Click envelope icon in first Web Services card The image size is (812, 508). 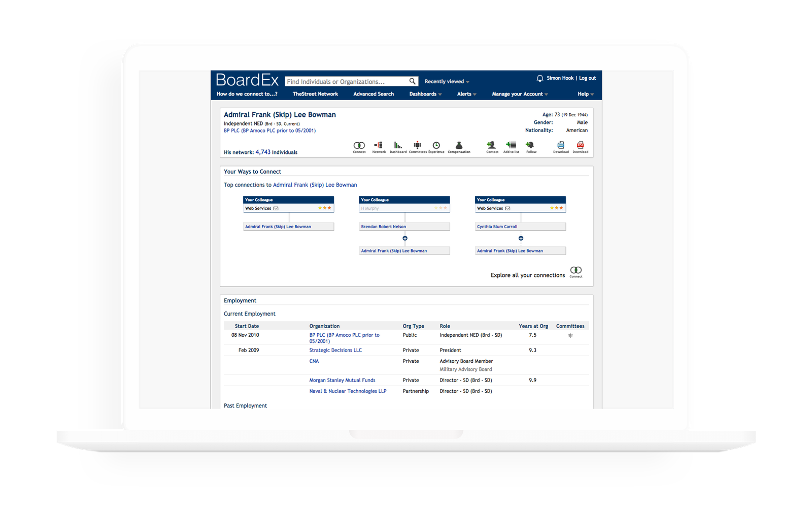click(276, 208)
